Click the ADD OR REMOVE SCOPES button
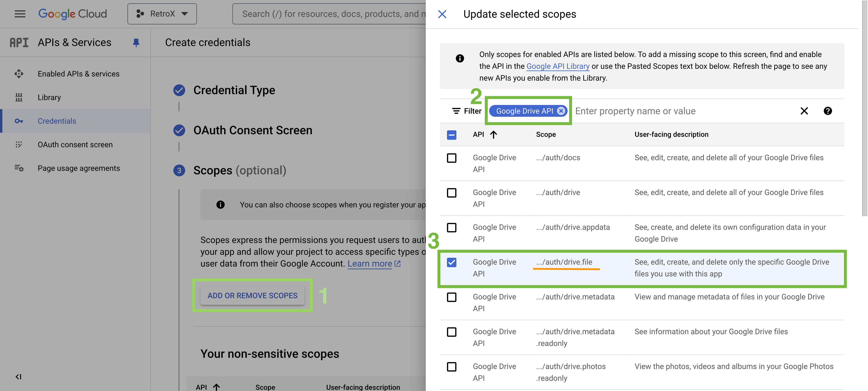The image size is (868, 391). 252,296
